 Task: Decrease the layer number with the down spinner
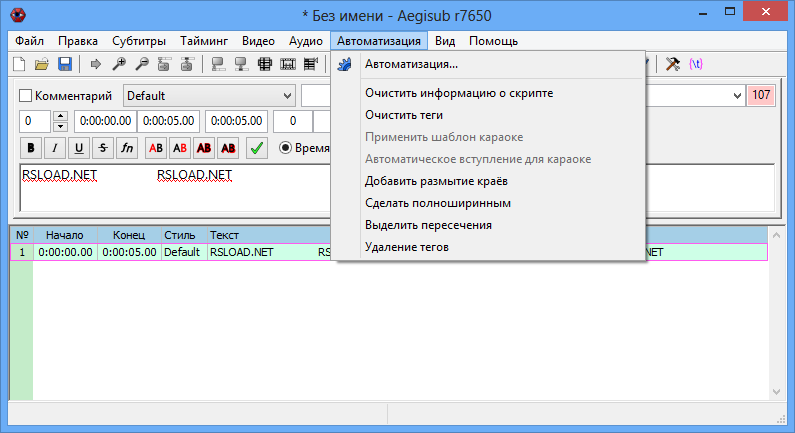[x=60, y=127]
